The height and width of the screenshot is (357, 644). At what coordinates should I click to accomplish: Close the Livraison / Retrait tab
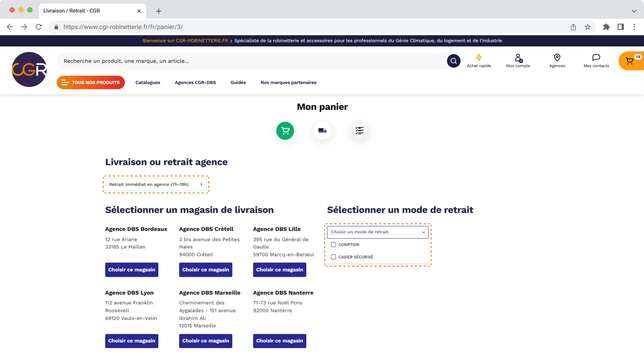[x=139, y=11]
